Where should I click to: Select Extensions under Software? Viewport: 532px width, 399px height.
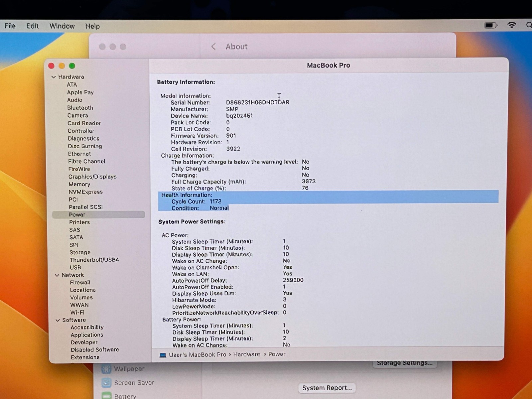[85, 357]
